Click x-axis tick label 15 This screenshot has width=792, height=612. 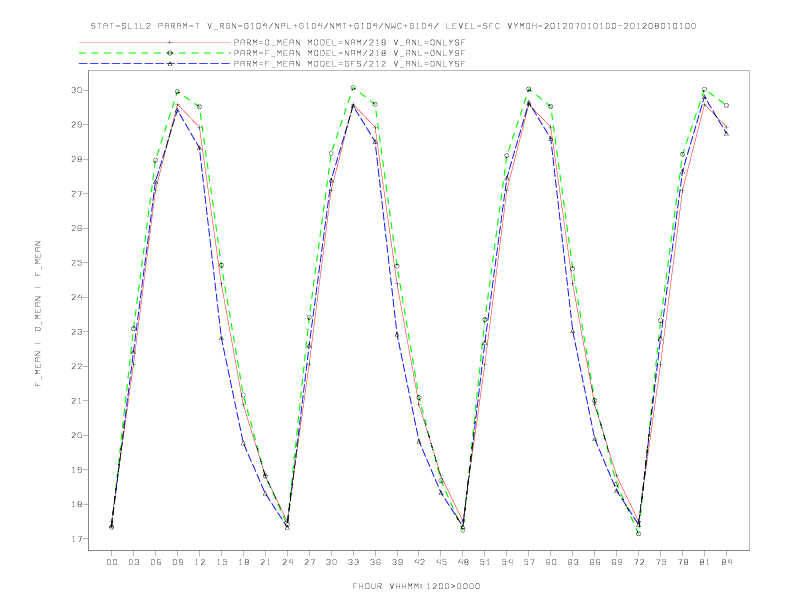coord(221,562)
